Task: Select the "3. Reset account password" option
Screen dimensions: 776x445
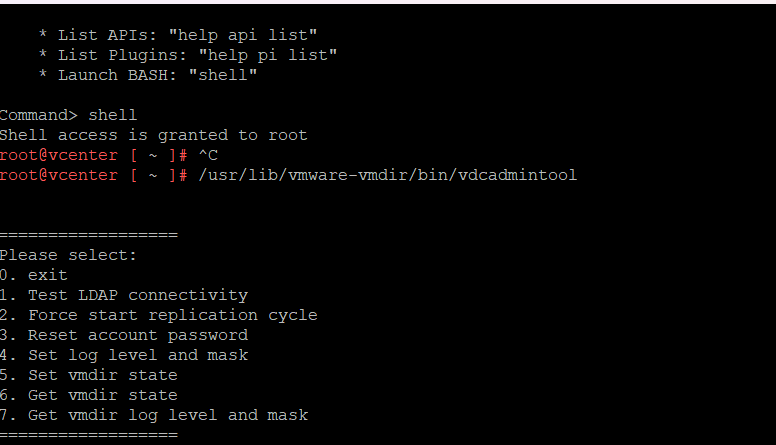Action: pos(124,335)
